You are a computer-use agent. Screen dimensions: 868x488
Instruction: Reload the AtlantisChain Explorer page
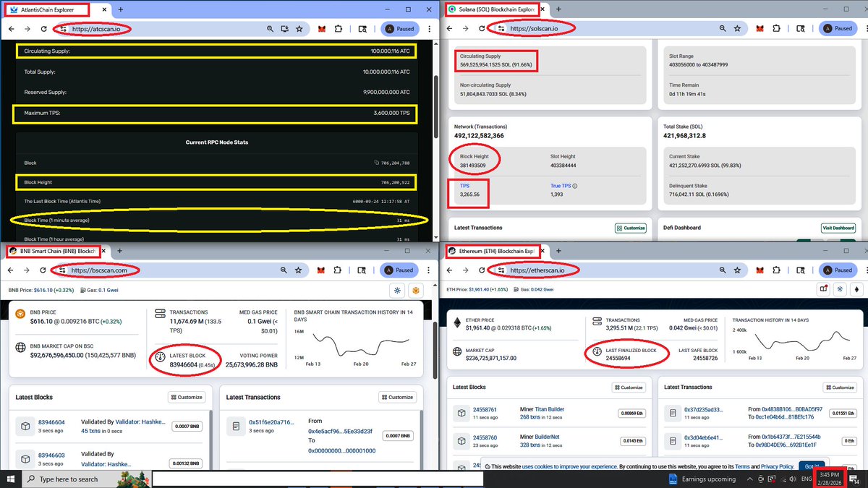coord(44,28)
